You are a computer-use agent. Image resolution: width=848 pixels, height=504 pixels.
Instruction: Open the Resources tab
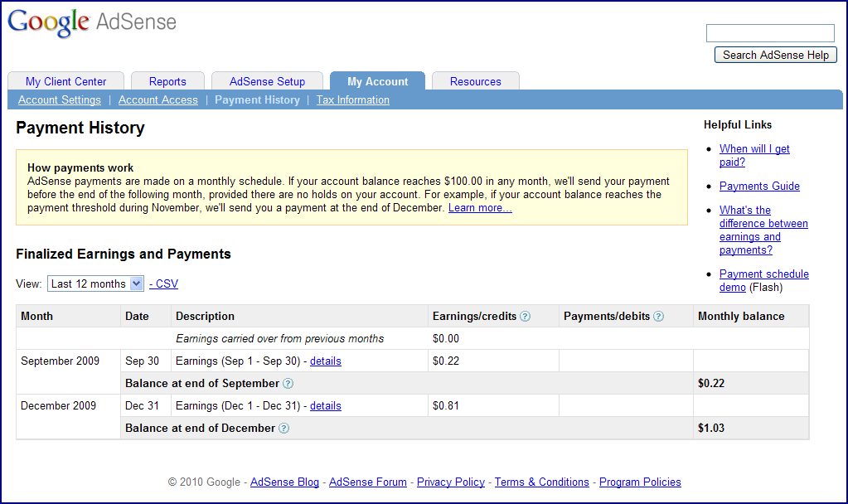click(x=475, y=81)
